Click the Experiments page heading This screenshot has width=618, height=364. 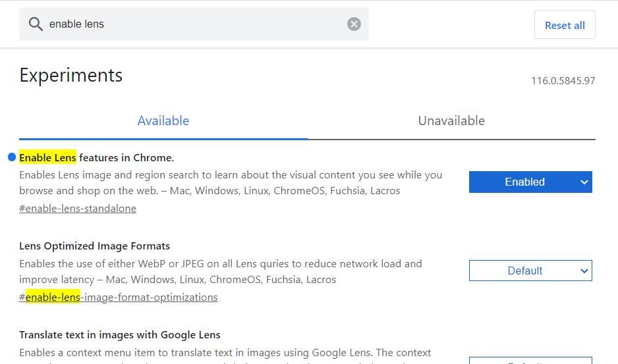click(71, 75)
